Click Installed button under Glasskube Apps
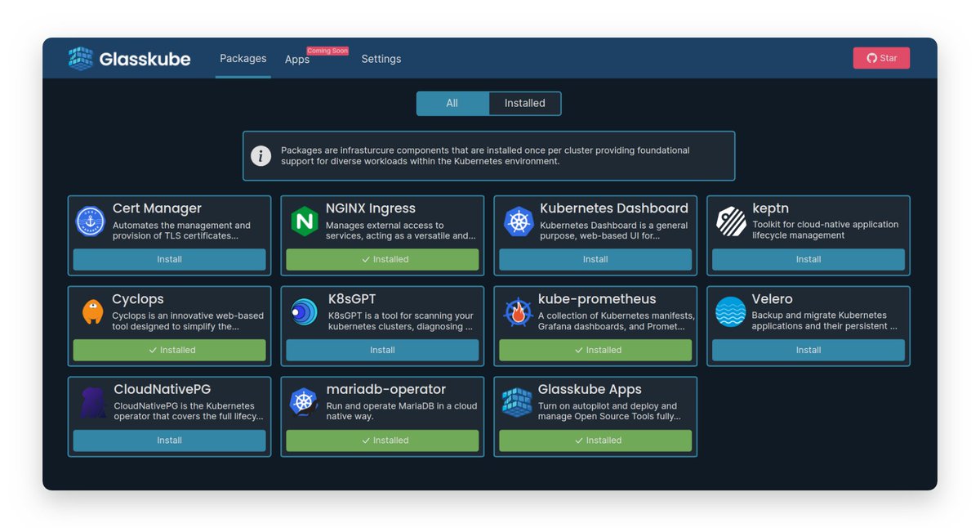Screen dimensions: 980x528 coord(595,440)
